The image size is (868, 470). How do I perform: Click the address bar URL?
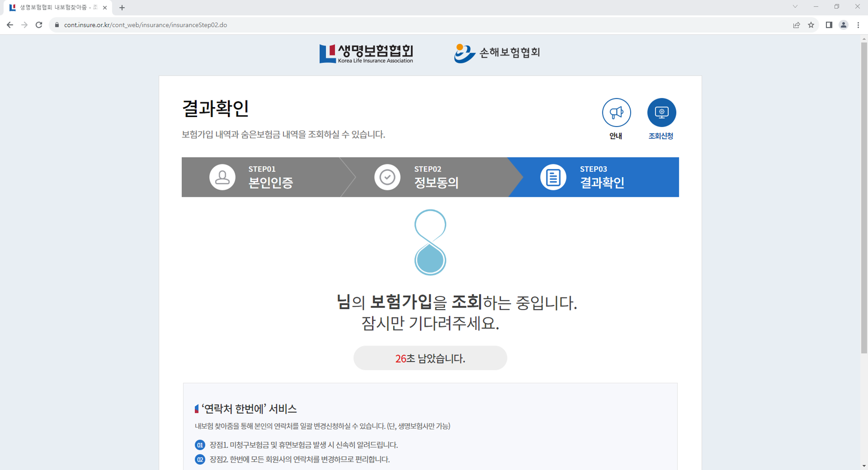pos(145,25)
